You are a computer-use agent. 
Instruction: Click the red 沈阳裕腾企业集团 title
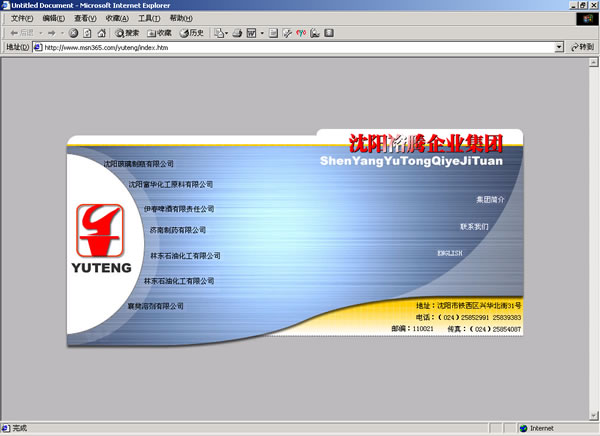[426, 144]
